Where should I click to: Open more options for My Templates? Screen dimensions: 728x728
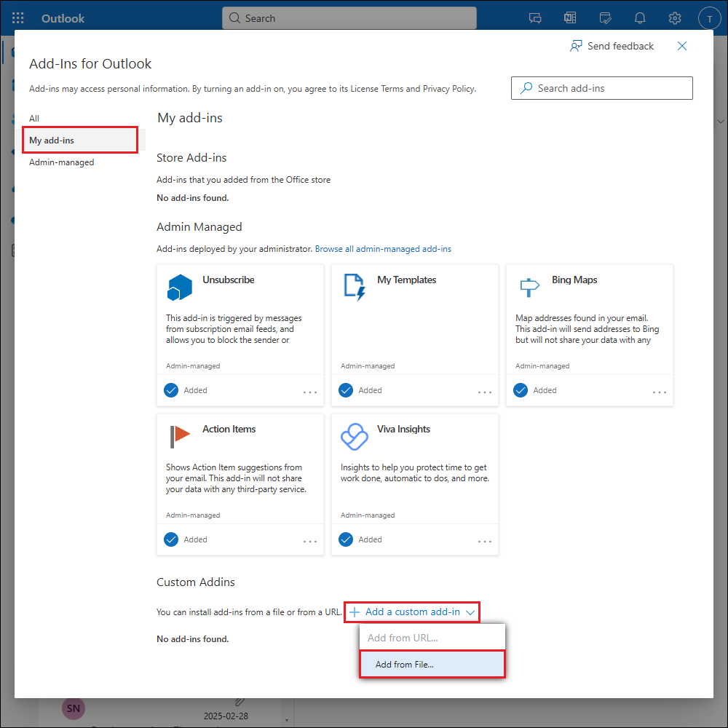(485, 392)
